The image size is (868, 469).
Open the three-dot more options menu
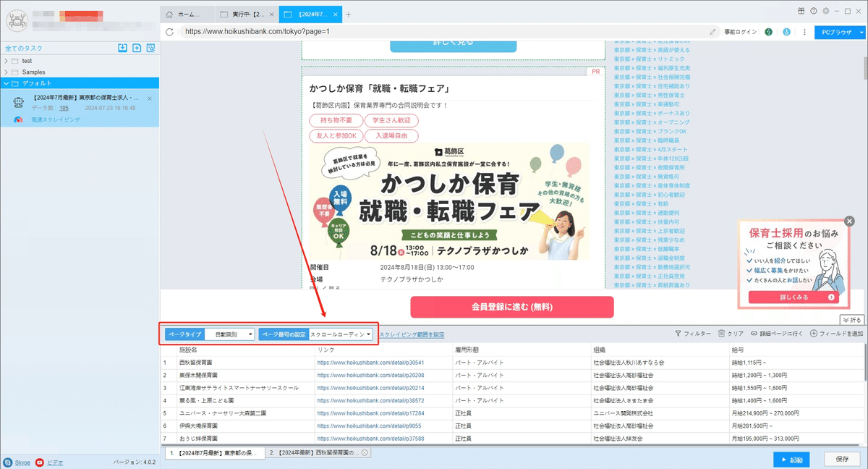pyautogui.click(x=804, y=32)
